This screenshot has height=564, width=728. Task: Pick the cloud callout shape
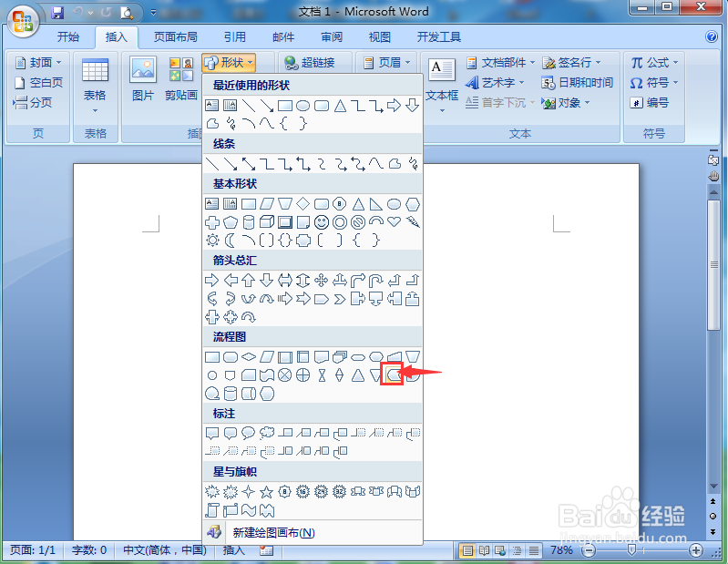pyautogui.click(x=266, y=433)
